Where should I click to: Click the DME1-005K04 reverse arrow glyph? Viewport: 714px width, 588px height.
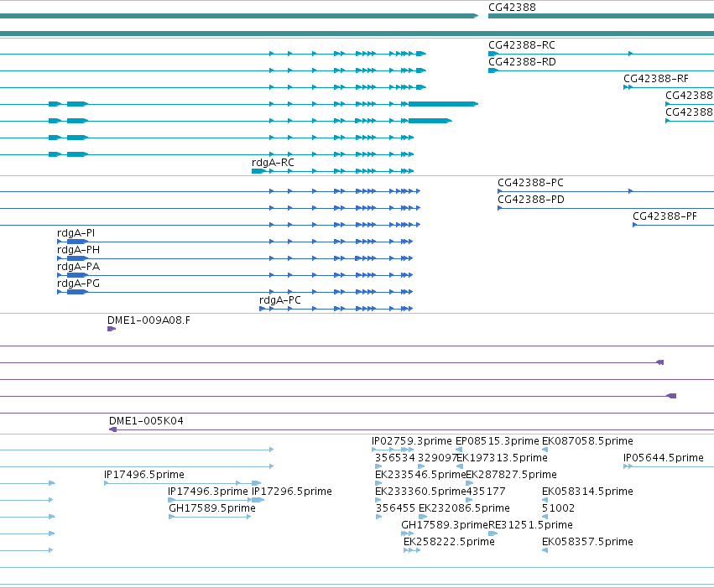113,429
